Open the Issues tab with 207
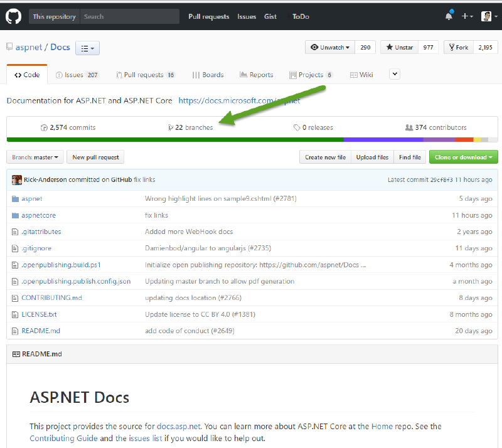The image size is (502, 448). click(x=77, y=75)
